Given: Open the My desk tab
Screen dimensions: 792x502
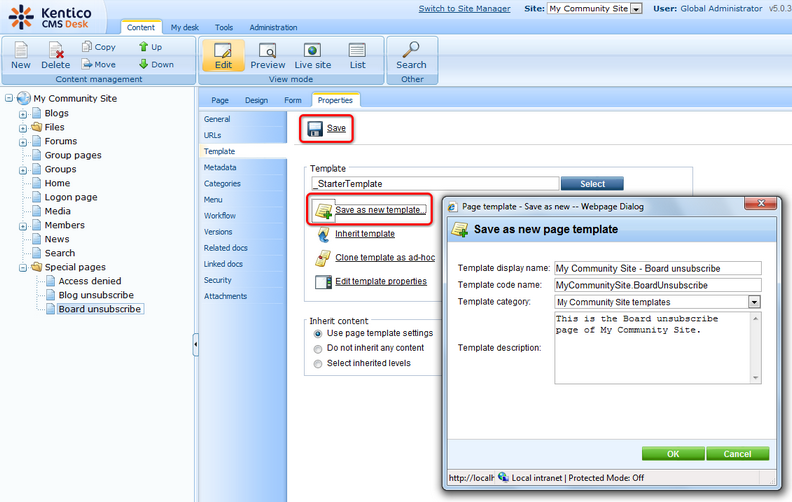Looking at the screenshot, I should click(x=184, y=27).
